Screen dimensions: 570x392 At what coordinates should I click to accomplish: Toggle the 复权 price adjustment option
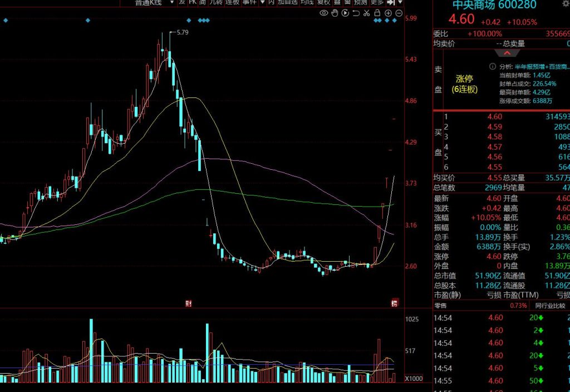coord(323,2)
